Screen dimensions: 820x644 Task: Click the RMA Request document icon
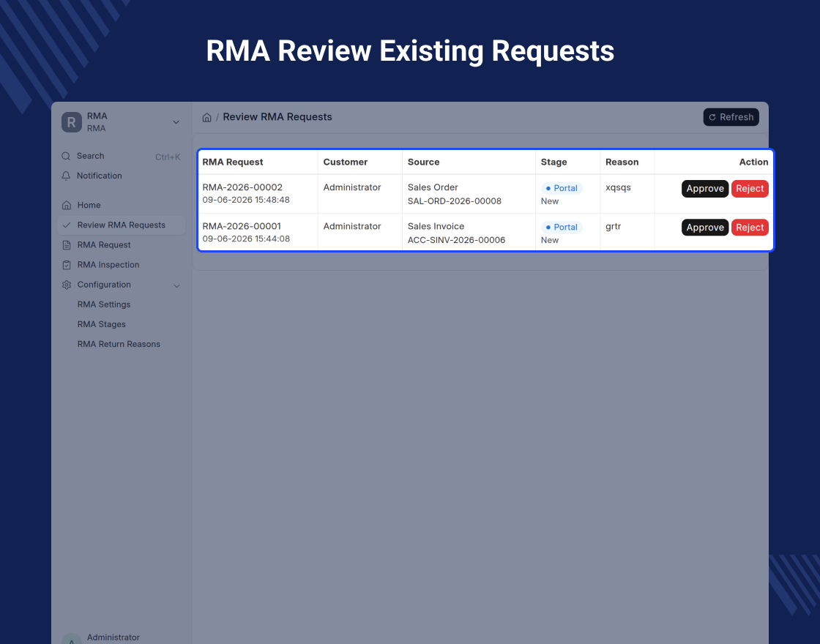tap(67, 245)
